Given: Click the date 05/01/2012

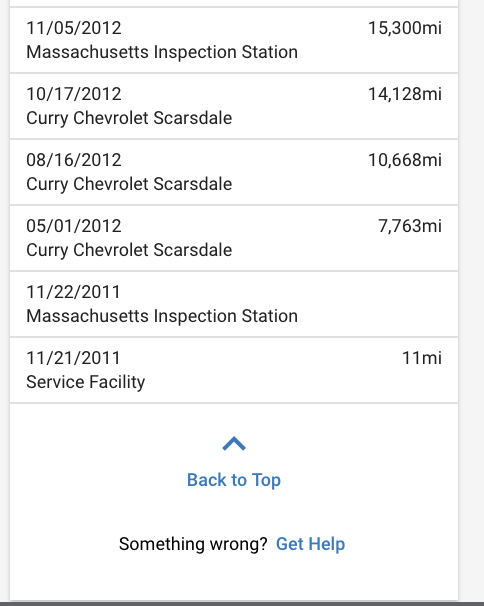Looking at the screenshot, I should coord(74,226).
